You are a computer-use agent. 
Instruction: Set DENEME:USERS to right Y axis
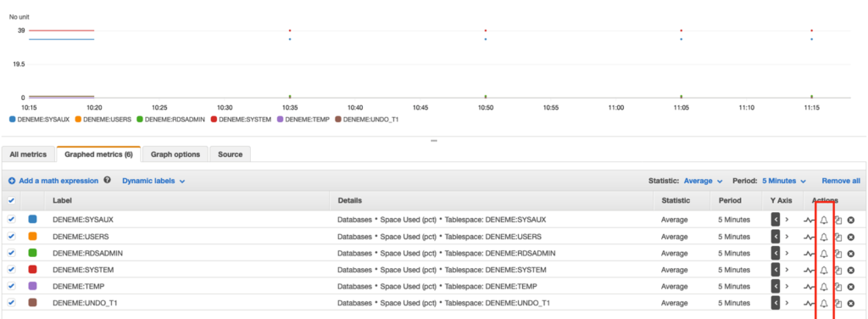[x=787, y=237]
